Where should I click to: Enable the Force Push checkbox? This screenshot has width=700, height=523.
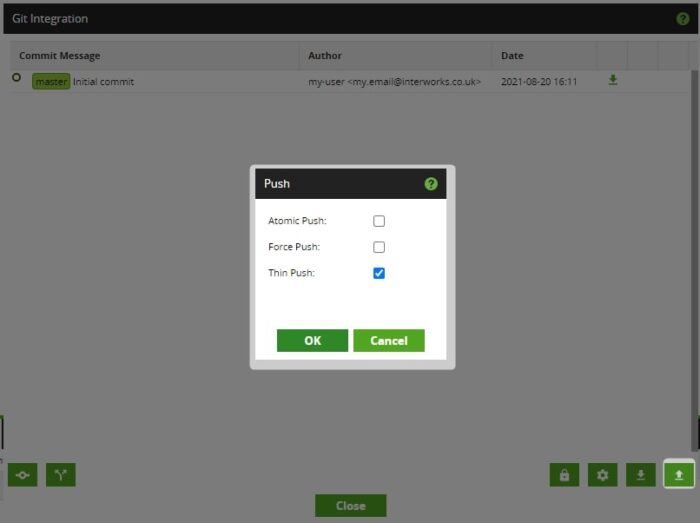coord(379,247)
